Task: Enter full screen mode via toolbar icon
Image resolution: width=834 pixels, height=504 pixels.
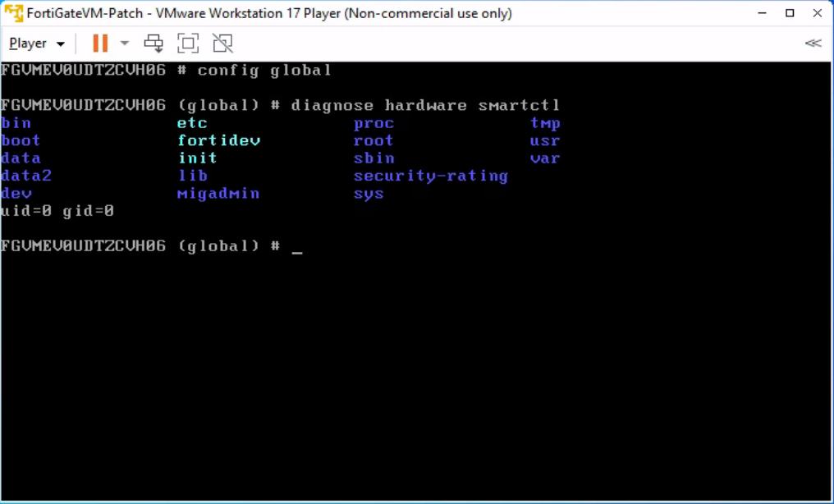Action: (188, 43)
